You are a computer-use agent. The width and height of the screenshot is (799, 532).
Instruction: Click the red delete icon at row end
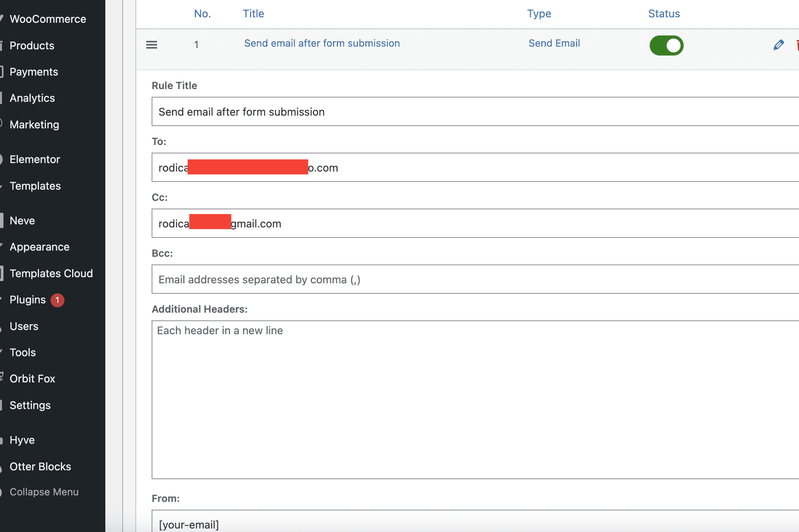coord(797,45)
